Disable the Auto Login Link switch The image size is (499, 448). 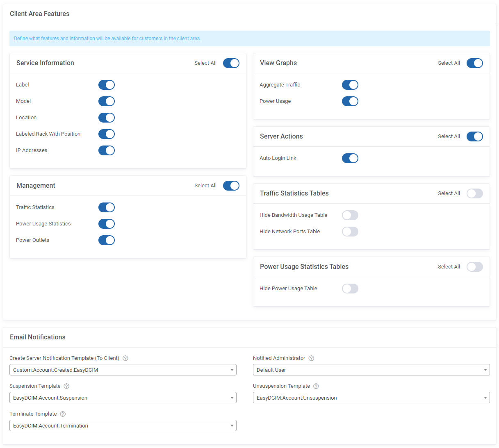[x=350, y=158]
